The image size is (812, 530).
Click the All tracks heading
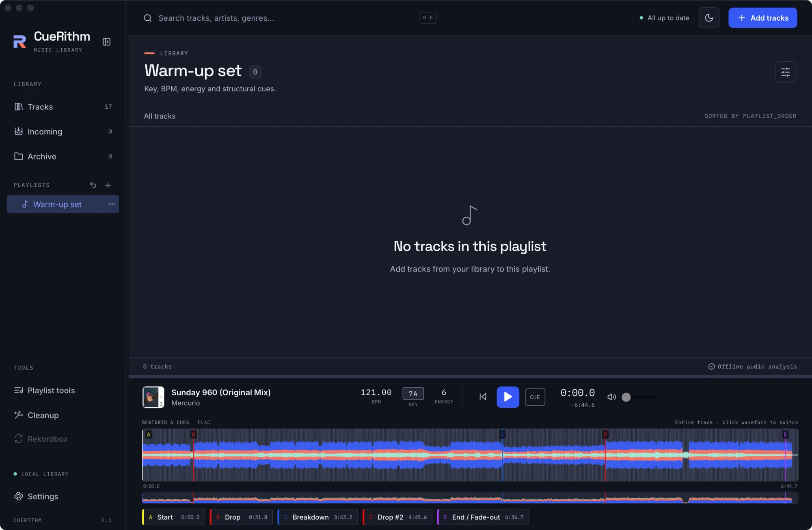click(160, 116)
